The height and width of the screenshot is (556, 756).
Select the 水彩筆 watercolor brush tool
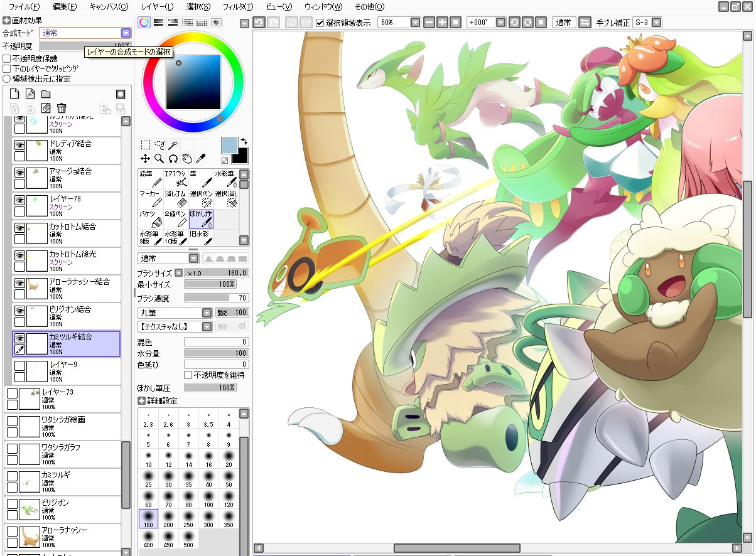(x=225, y=179)
